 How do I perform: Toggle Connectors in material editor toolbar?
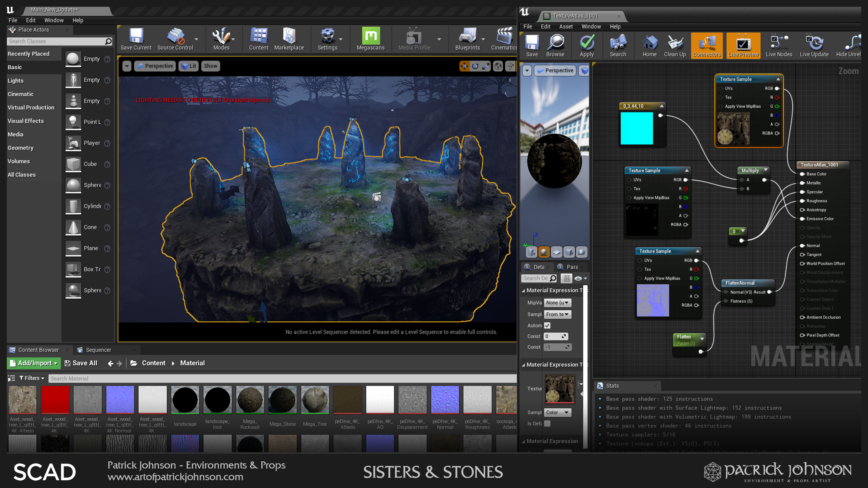707,46
